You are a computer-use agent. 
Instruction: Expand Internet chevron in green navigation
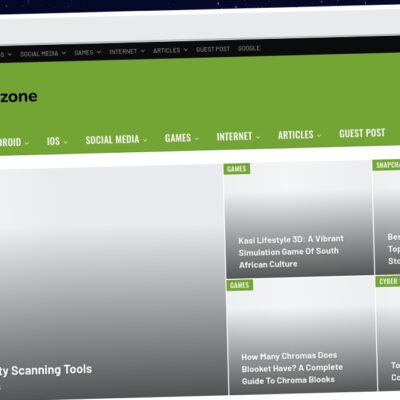click(x=258, y=137)
